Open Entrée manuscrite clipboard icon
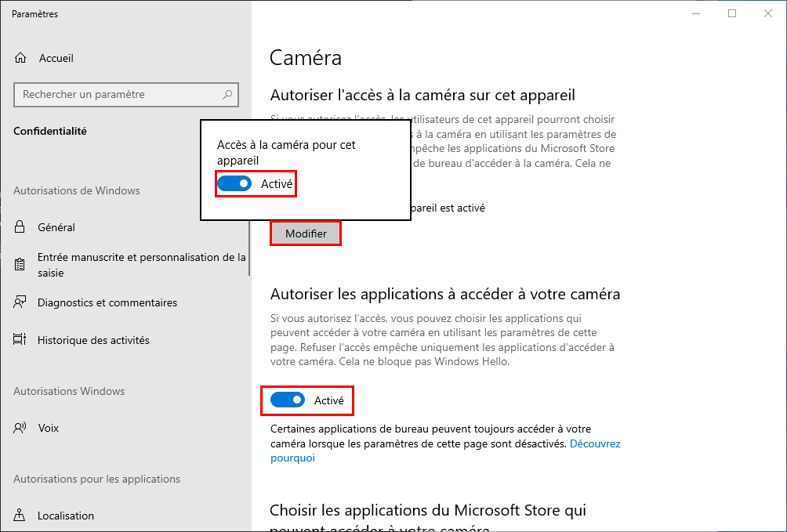 point(20,265)
